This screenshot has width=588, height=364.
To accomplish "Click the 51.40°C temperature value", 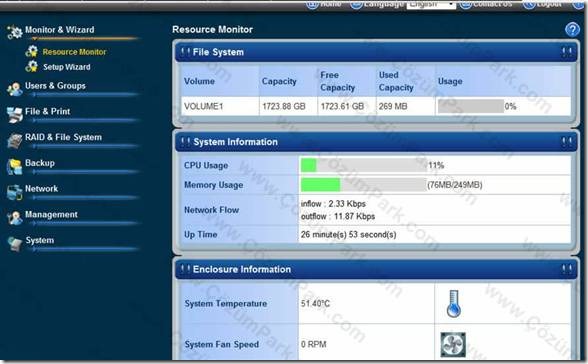I will 315,304.
